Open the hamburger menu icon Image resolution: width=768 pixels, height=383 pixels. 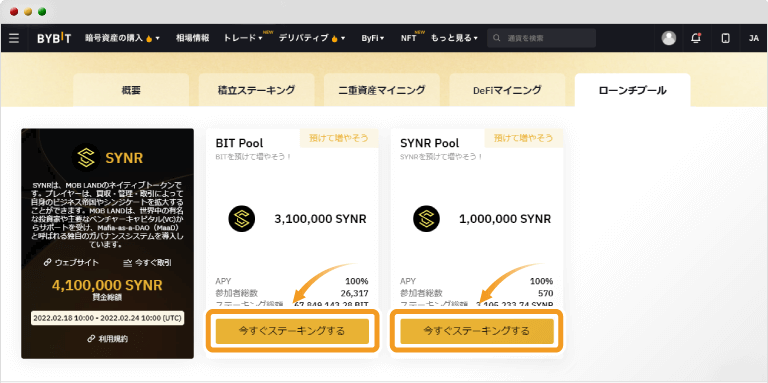(x=14, y=38)
